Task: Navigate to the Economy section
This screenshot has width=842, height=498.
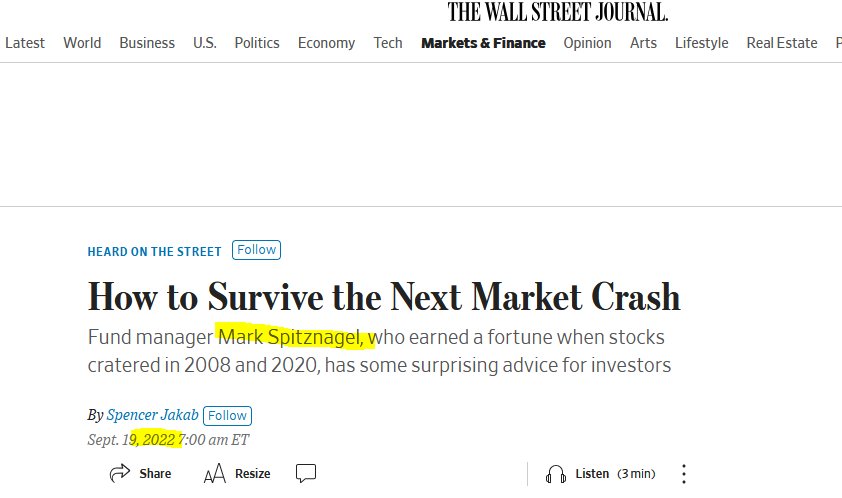Action: tap(326, 43)
